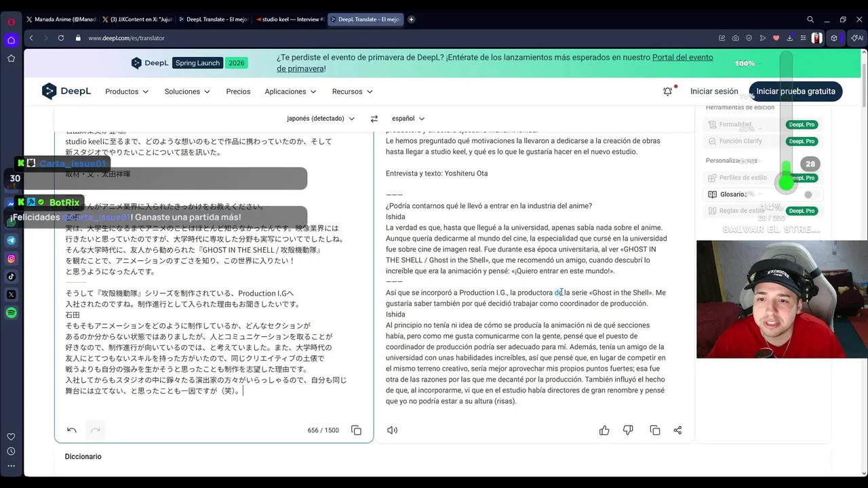Screen dimensions: 868x488
Task: Open Opera menu logo
Action: coord(12,22)
